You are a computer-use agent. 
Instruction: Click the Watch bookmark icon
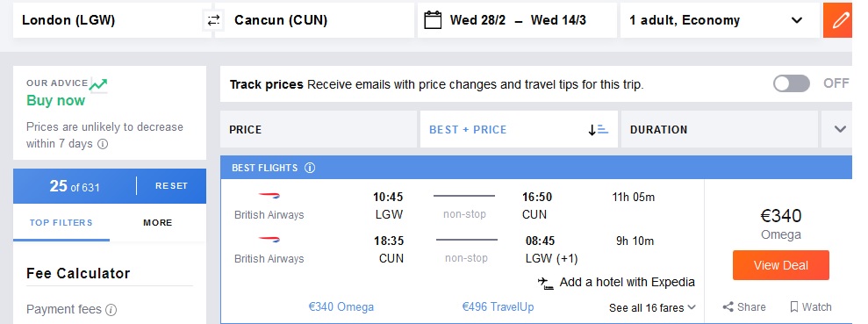click(793, 306)
